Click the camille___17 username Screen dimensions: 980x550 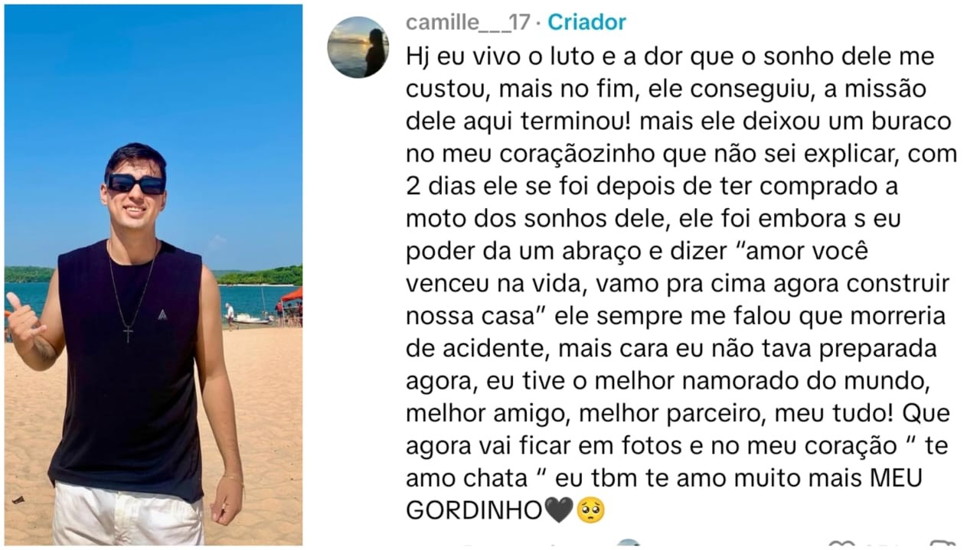coord(468,22)
